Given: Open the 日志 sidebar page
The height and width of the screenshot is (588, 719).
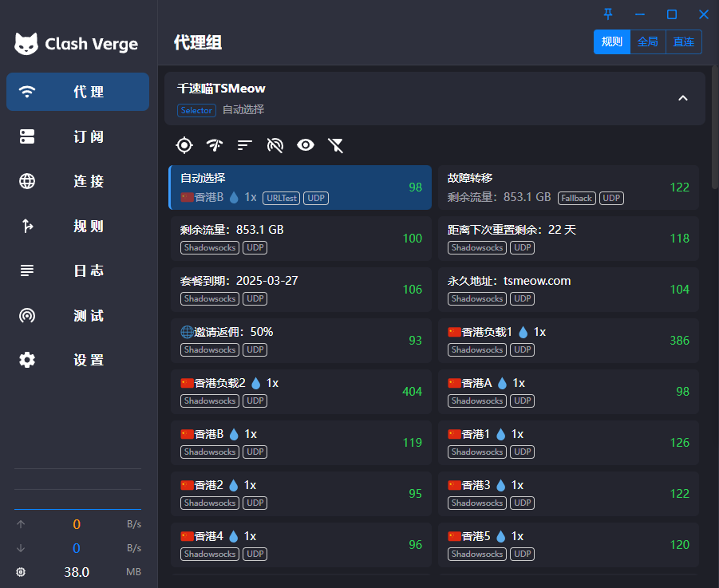Looking at the screenshot, I should click(77, 270).
